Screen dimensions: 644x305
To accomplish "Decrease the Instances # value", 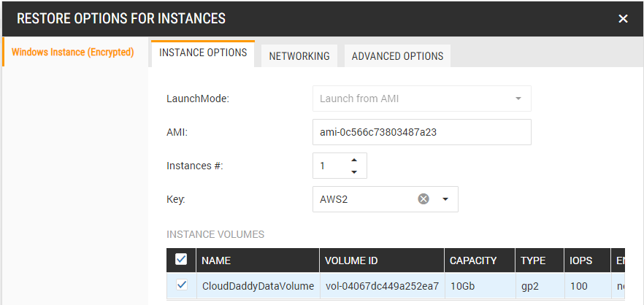I will pos(354,172).
